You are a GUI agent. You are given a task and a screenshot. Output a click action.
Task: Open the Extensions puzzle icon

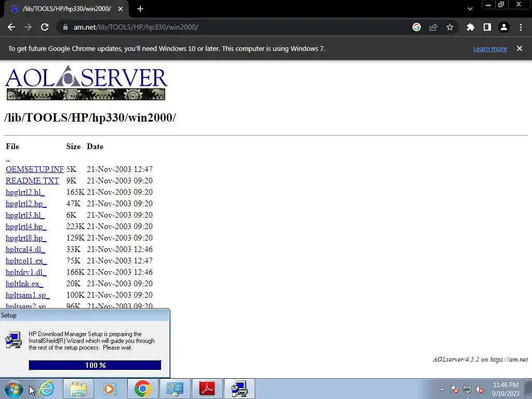coord(471,27)
